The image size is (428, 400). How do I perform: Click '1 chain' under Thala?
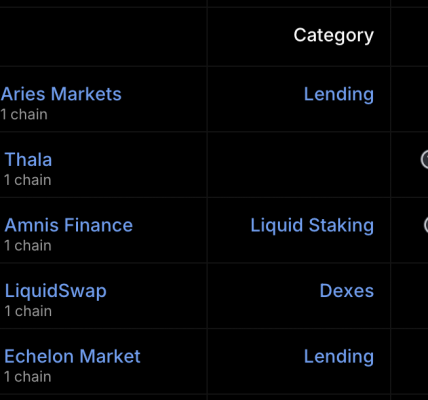[x=28, y=180]
